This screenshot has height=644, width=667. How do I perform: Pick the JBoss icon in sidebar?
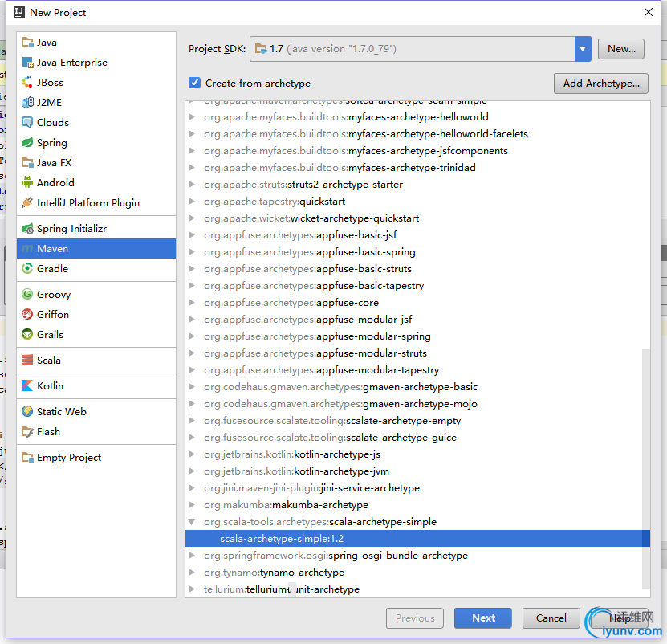27,82
